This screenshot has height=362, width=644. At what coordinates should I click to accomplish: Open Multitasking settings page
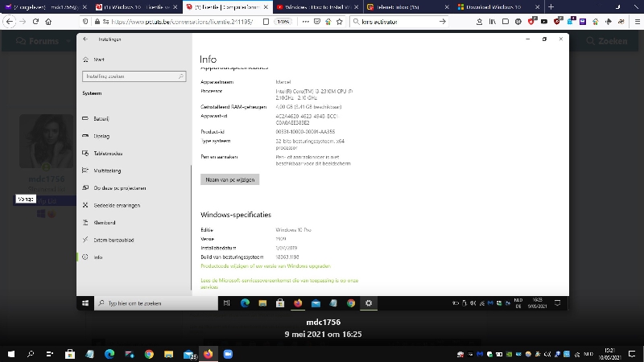(106, 171)
